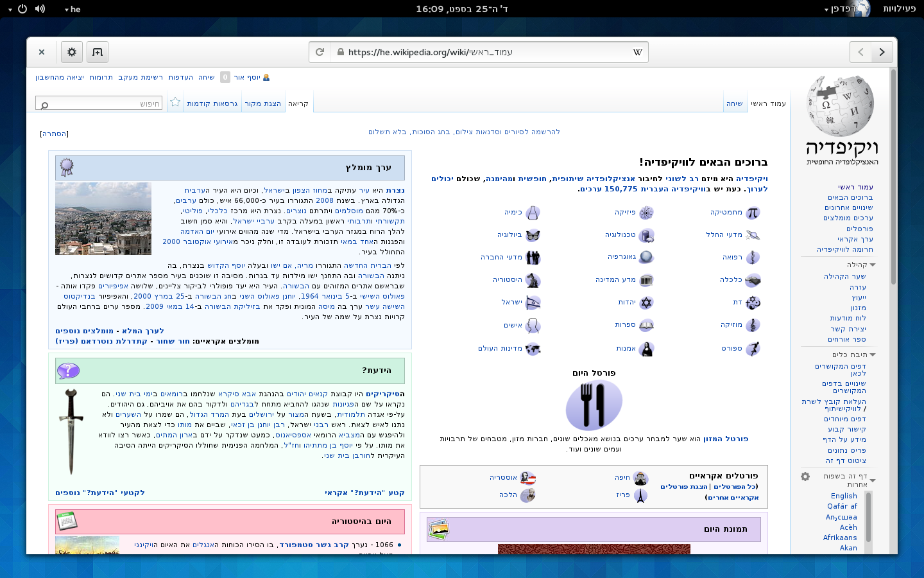Click the יציאה מהחשבון logout link
The width and height of the screenshot is (924, 578).
[60, 77]
